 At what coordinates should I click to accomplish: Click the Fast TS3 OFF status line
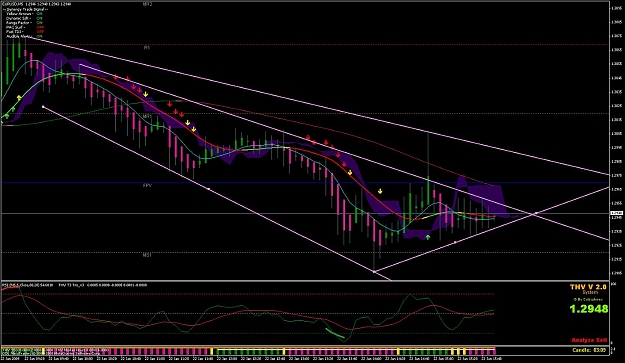25,31
